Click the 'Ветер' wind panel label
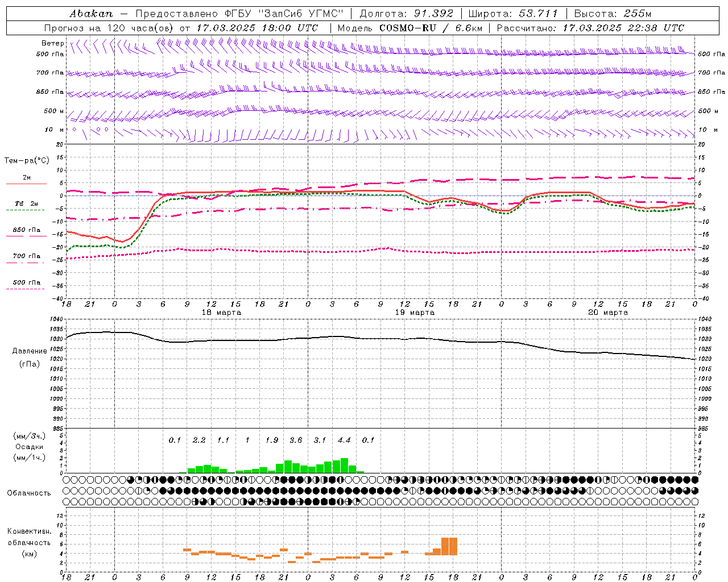This screenshot has width=728, height=582. [x=52, y=43]
